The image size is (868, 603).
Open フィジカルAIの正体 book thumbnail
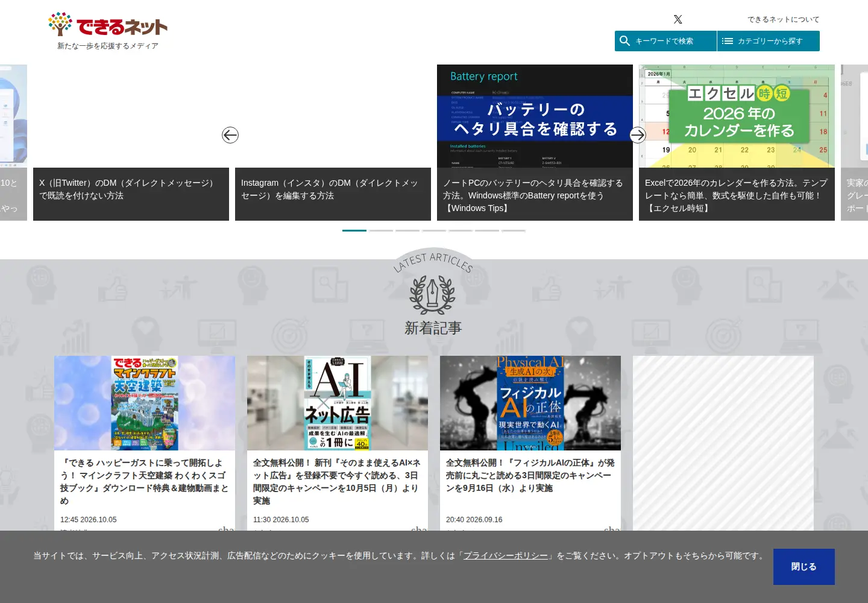[530, 403]
